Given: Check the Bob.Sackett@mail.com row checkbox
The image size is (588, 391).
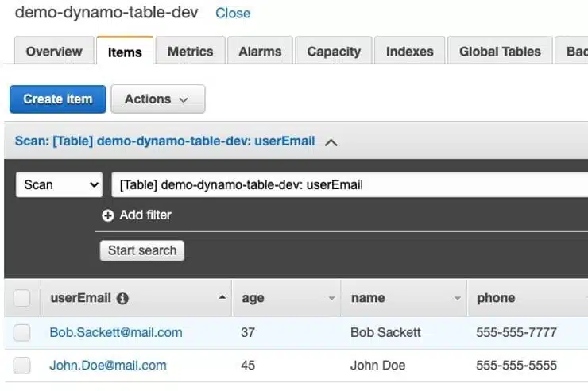Looking at the screenshot, I should (22, 332).
